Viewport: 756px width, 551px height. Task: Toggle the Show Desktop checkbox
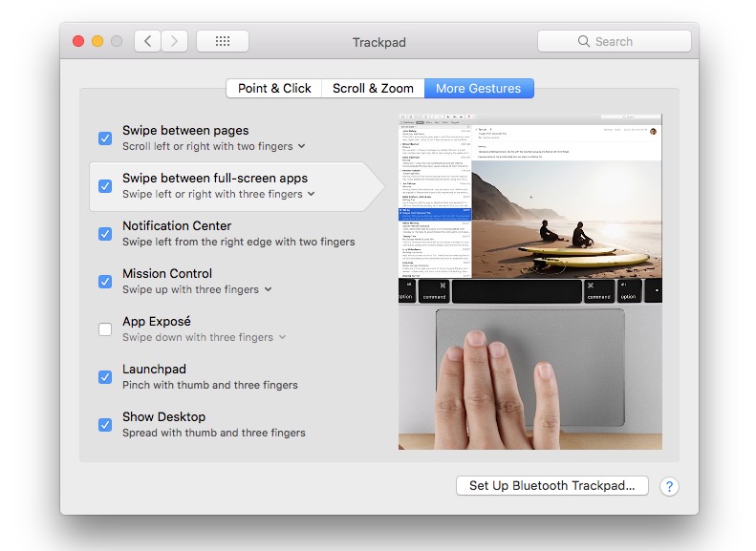coord(105,425)
